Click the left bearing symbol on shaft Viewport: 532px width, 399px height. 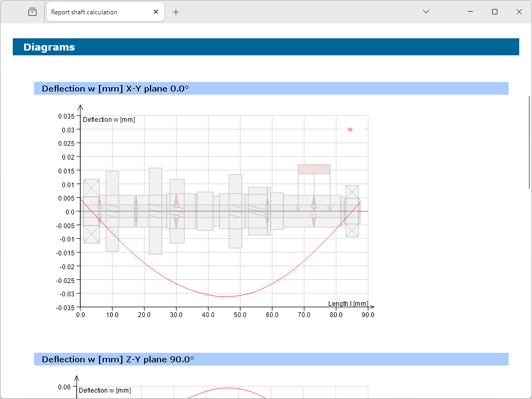[92, 211]
